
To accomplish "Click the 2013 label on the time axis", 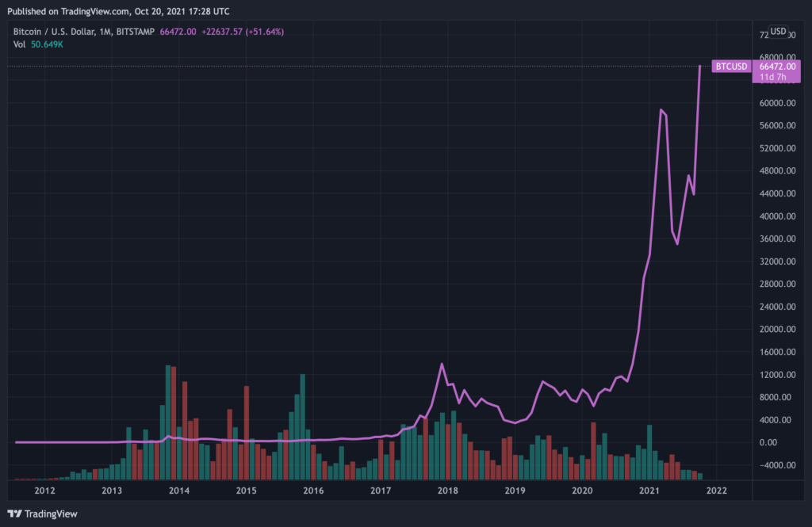I will click(x=112, y=491).
